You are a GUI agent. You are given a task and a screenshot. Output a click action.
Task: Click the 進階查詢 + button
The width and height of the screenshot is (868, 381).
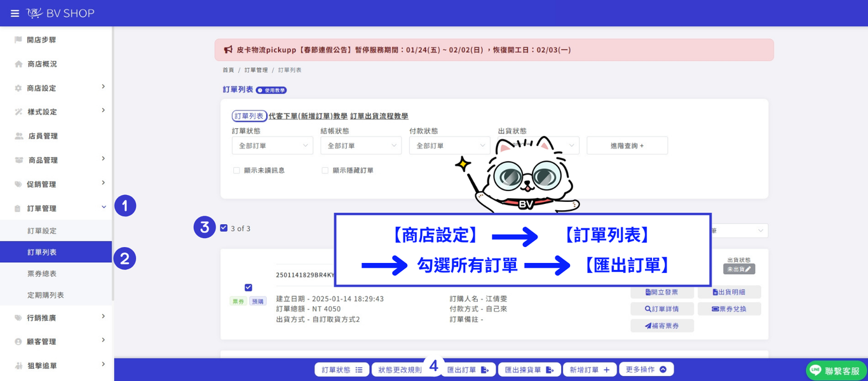tap(627, 145)
